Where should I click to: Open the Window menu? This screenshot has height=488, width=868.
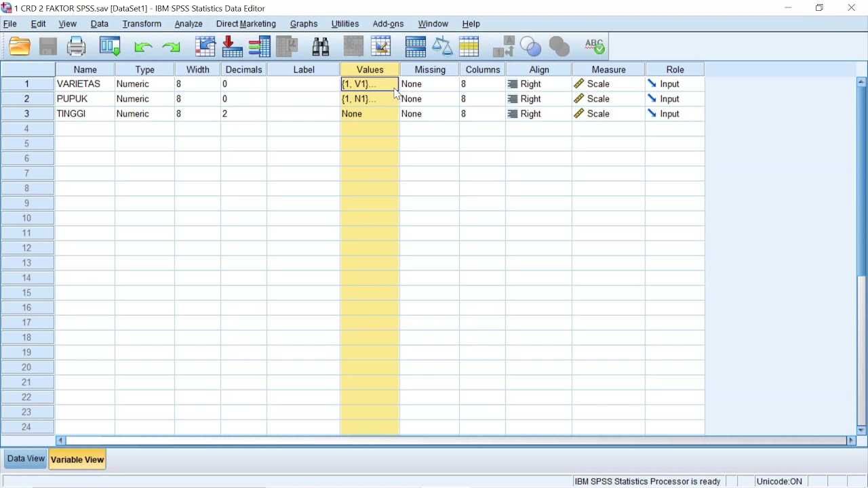[x=433, y=24]
